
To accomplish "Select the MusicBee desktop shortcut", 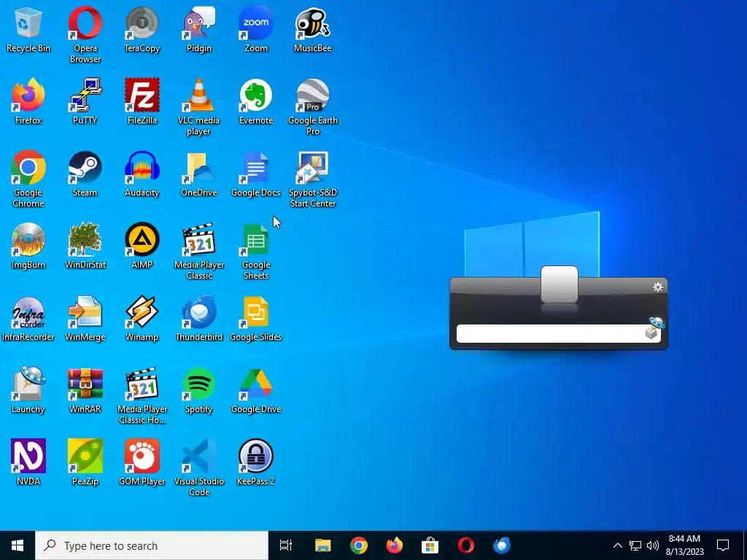I will pos(312,29).
